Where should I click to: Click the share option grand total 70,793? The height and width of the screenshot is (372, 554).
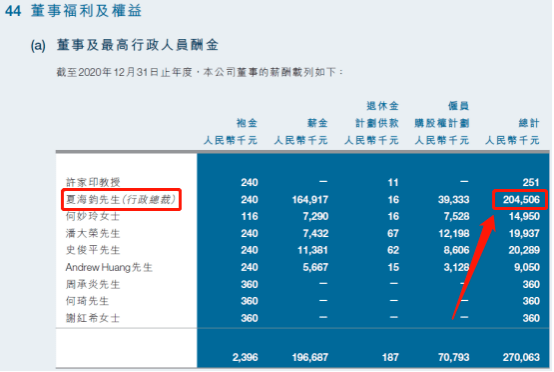(x=454, y=357)
